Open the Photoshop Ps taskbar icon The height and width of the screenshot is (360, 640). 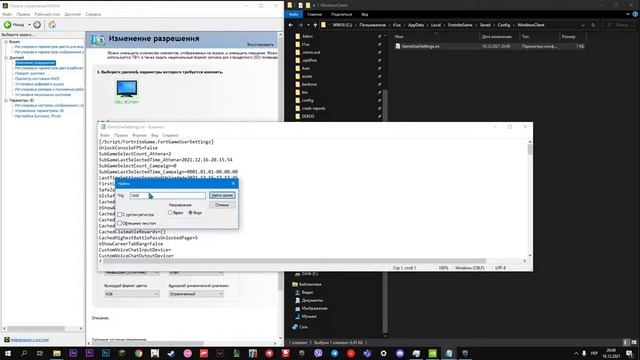106,353
